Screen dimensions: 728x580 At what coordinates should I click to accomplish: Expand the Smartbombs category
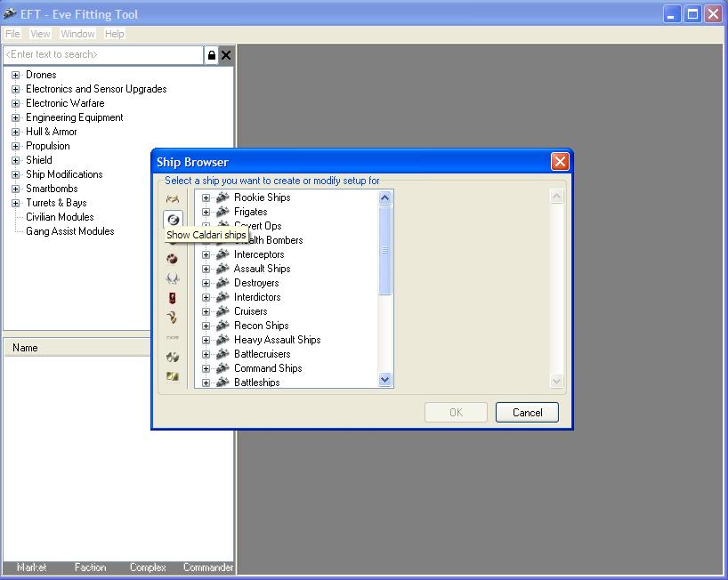click(x=15, y=189)
